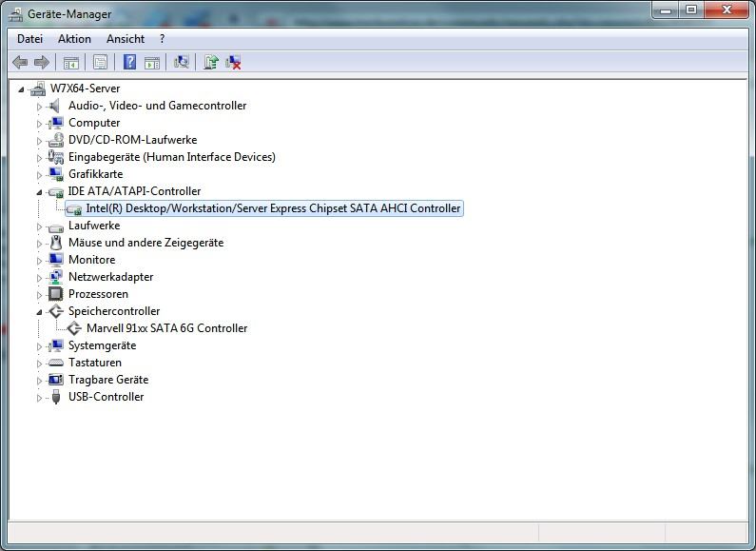Maximize the Geräte-Manager window
Viewport: 756px width, 551px height.
(x=691, y=10)
